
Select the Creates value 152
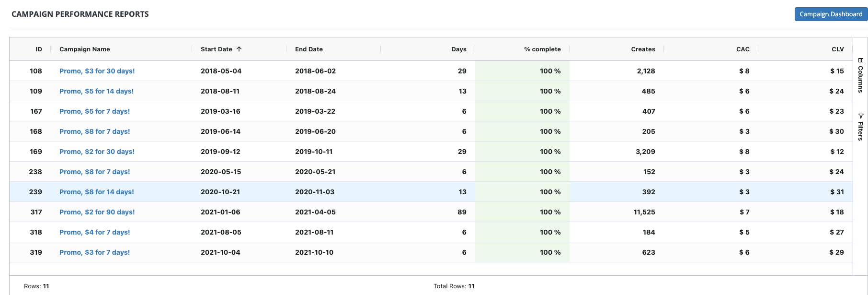649,172
